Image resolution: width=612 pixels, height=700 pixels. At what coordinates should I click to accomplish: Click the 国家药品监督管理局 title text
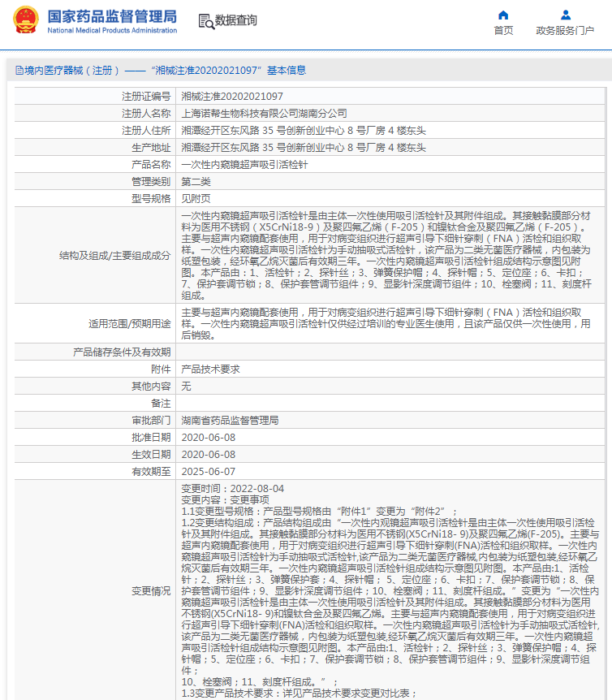(112, 15)
